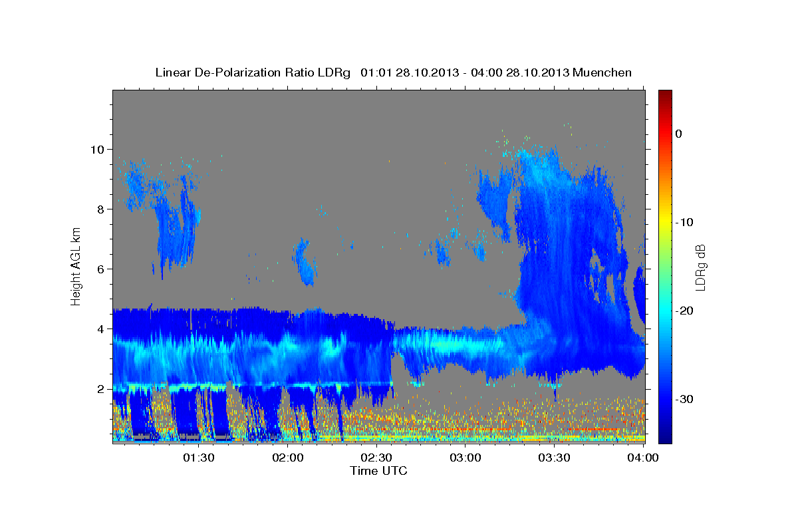Click the 02:00 time tick label
This screenshot has width=798, height=532.
click(287, 458)
